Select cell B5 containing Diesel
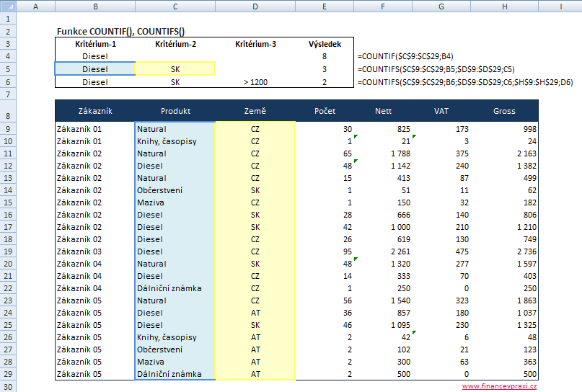Viewport: 582px width, 392px height. tap(95, 69)
